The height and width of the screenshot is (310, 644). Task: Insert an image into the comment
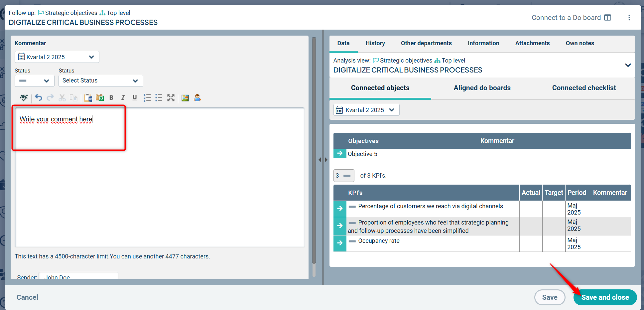pyautogui.click(x=185, y=98)
